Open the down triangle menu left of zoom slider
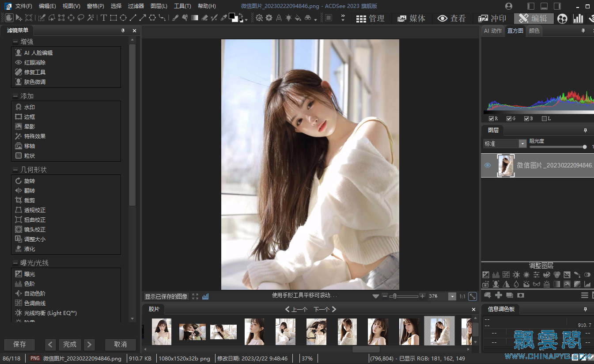This screenshot has height=364, width=594. (x=376, y=296)
